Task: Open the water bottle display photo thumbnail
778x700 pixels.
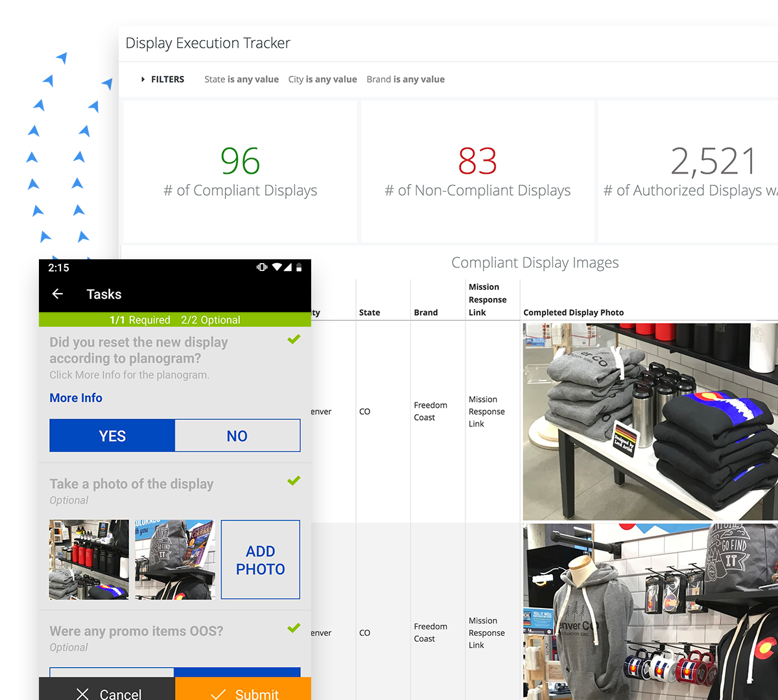Action: [89, 559]
